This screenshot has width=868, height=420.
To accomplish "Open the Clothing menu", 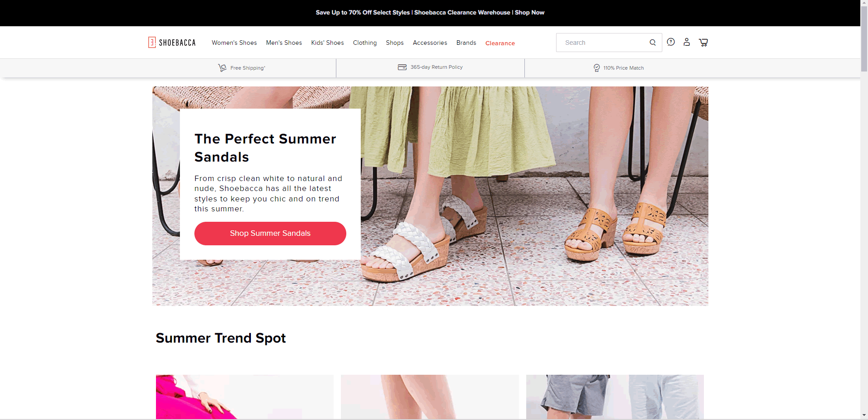I will pos(365,43).
